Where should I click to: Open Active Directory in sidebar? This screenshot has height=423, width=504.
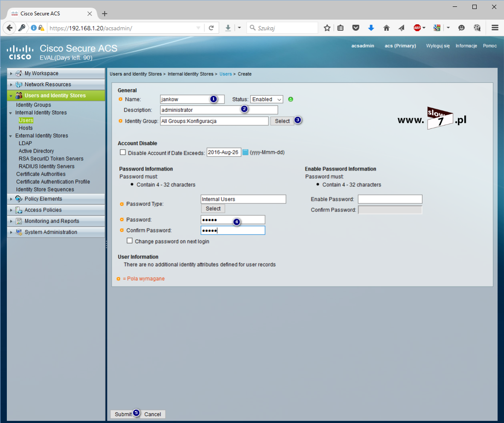coord(36,151)
